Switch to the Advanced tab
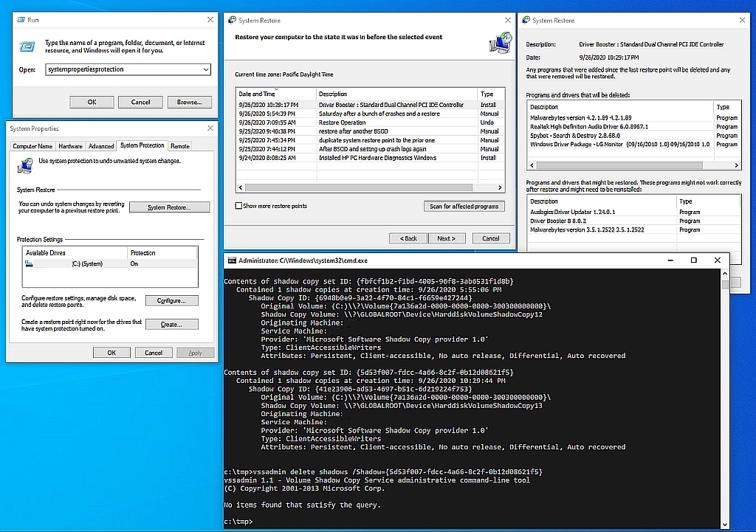756x532 pixels. 100,146
